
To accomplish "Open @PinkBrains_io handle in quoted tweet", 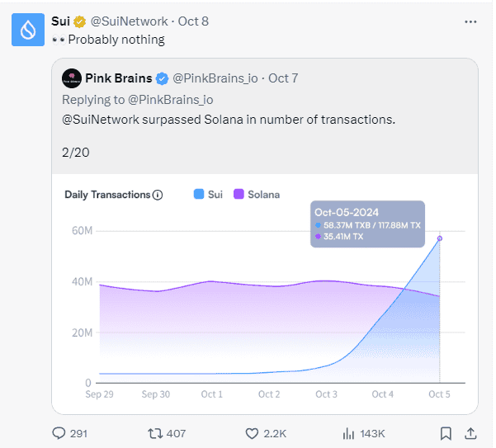I will click(215, 78).
